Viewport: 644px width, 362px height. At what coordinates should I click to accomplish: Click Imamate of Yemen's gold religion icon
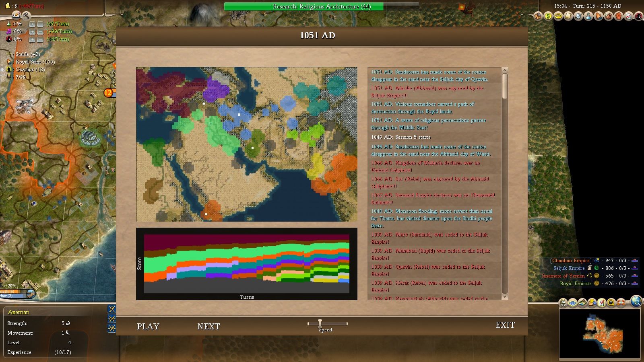tap(597, 276)
